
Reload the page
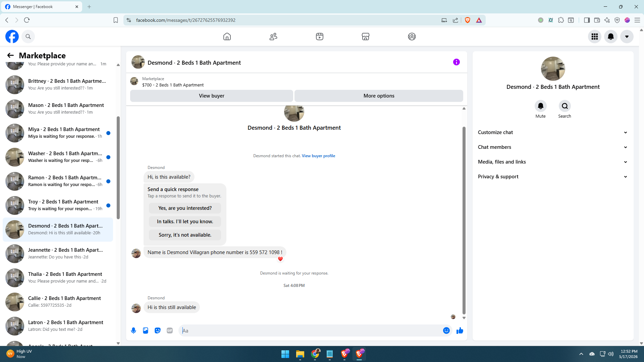(27, 20)
